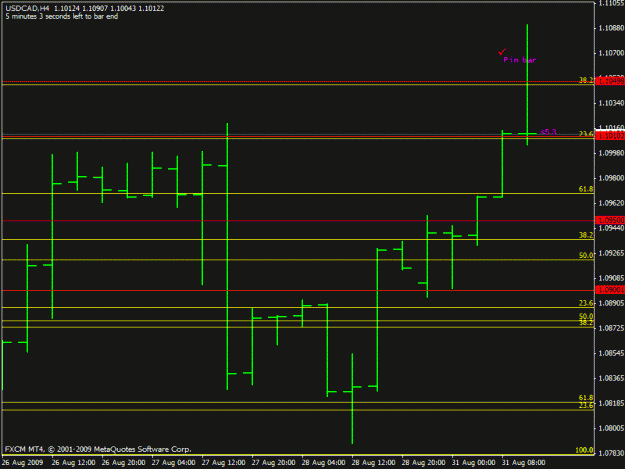Click the magenta "<5.3" label on the chart
Viewport: 625px width, 469px height.
(x=548, y=131)
